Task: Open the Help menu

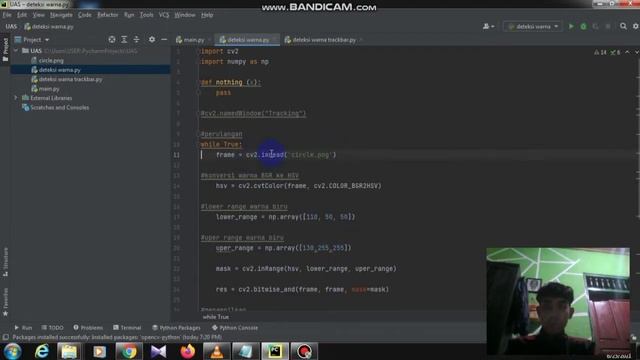Action: 207,15
